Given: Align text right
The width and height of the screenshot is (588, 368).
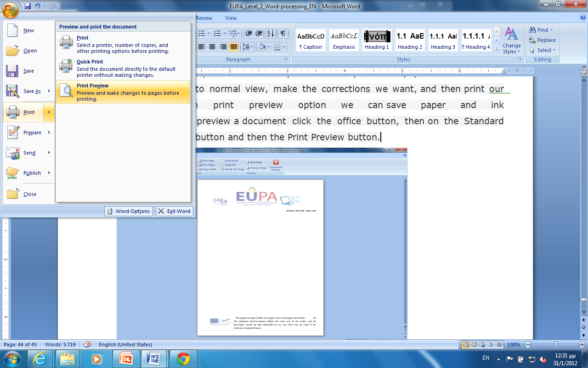Looking at the screenshot, I should coord(223,46).
